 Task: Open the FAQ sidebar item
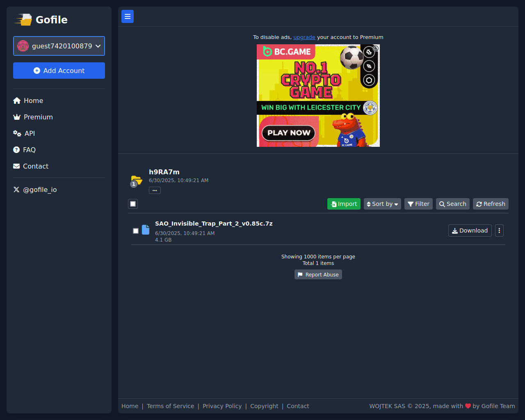(25, 150)
